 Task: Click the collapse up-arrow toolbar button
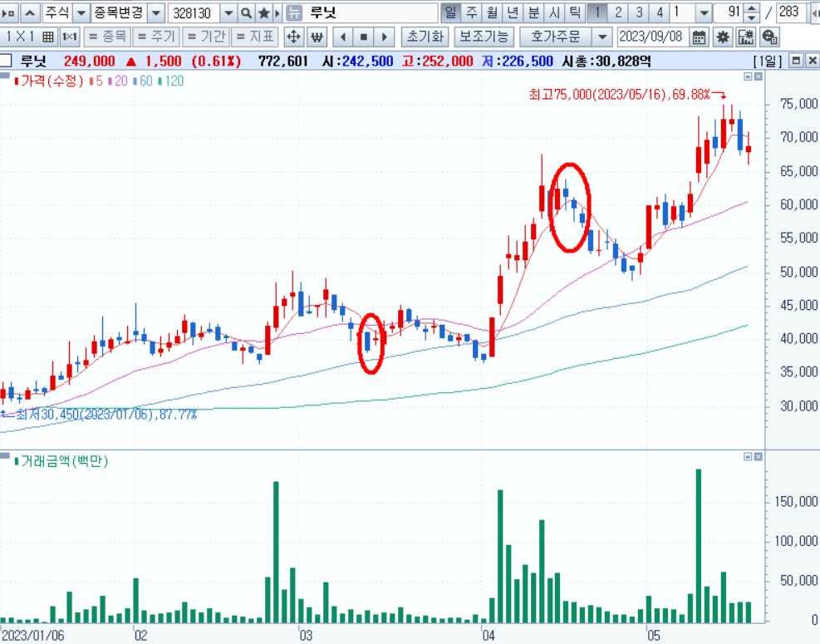tap(31, 12)
